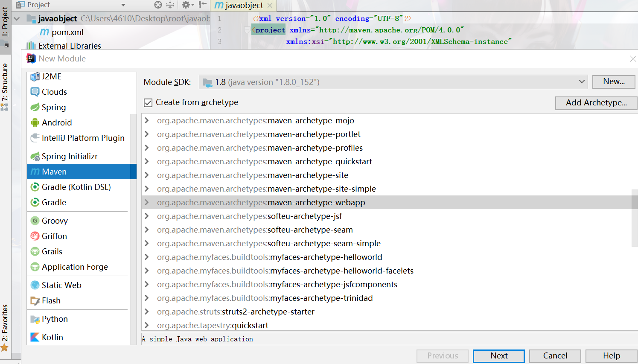The image size is (638, 364).
Task: Toggle Create from archetype checkbox
Action: click(x=148, y=102)
